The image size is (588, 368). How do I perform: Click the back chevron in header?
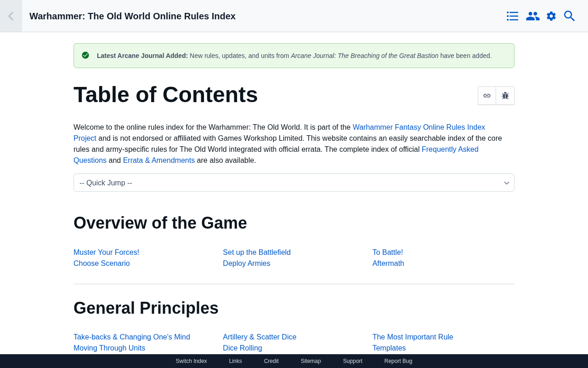[x=11, y=16]
